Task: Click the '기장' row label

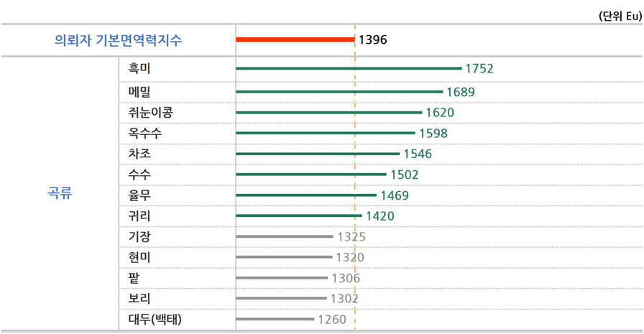Action: [x=139, y=236]
